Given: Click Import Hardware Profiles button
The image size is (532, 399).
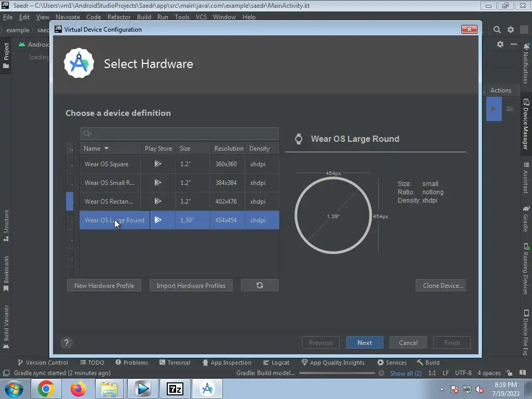Looking at the screenshot, I should (x=191, y=285).
